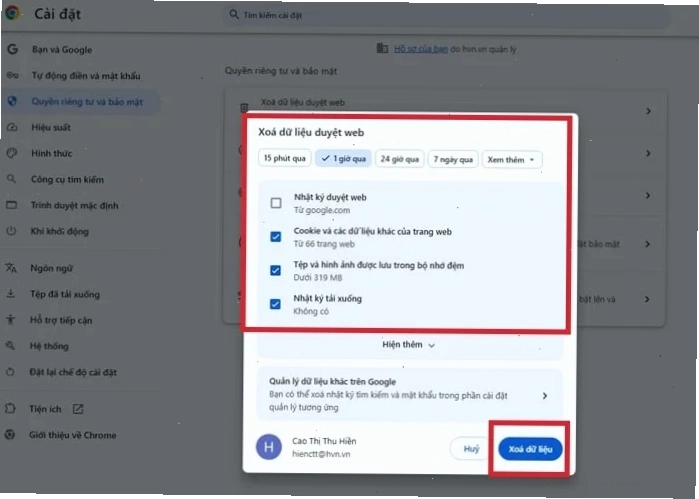Image resolution: width=699 pixels, height=499 pixels.
Task: Click the Từ 66 trang web text
Action: click(324, 244)
